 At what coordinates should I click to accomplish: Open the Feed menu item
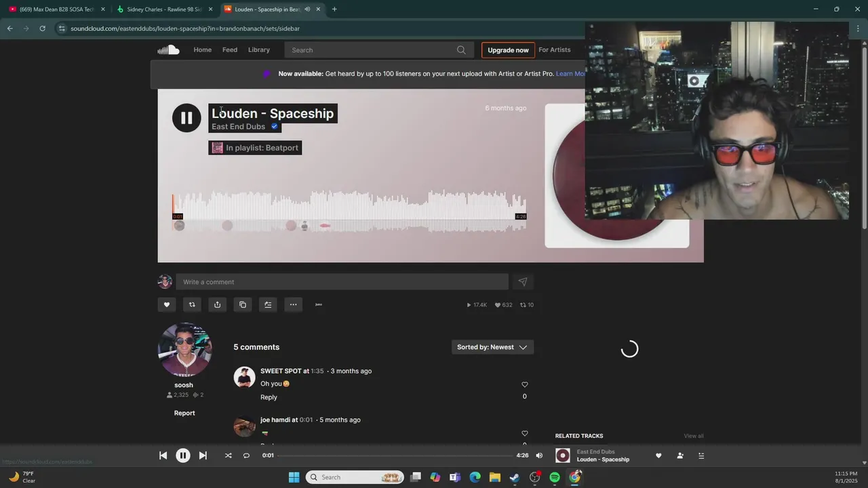pos(230,49)
